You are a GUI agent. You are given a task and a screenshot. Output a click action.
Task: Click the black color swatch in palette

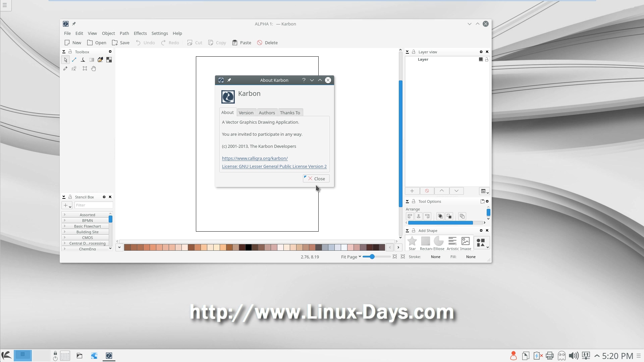(x=249, y=247)
